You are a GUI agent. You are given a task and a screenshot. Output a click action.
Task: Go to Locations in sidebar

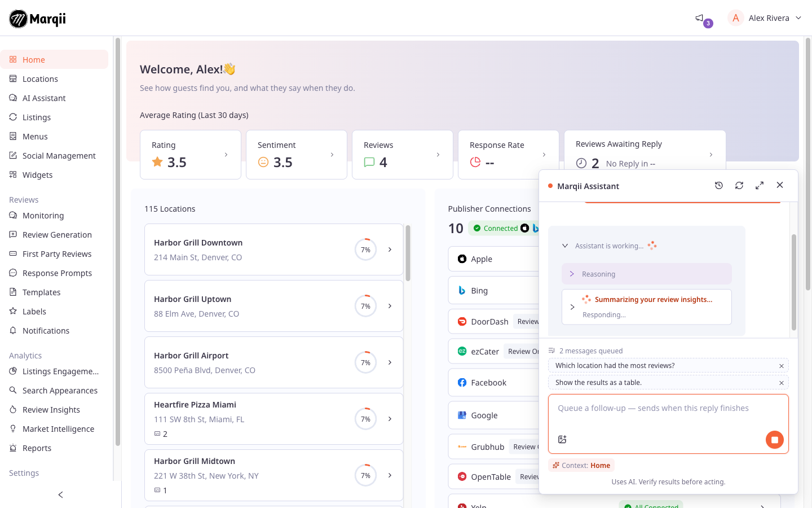(54, 79)
